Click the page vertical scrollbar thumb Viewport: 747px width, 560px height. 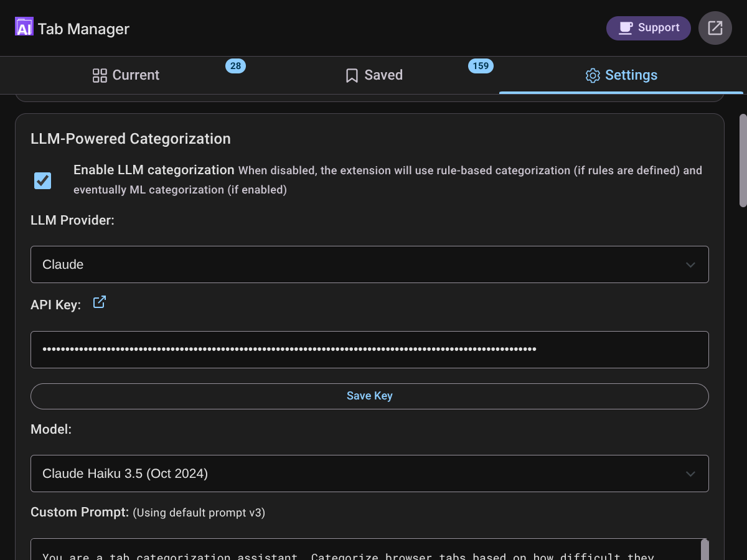pyautogui.click(x=743, y=161)
